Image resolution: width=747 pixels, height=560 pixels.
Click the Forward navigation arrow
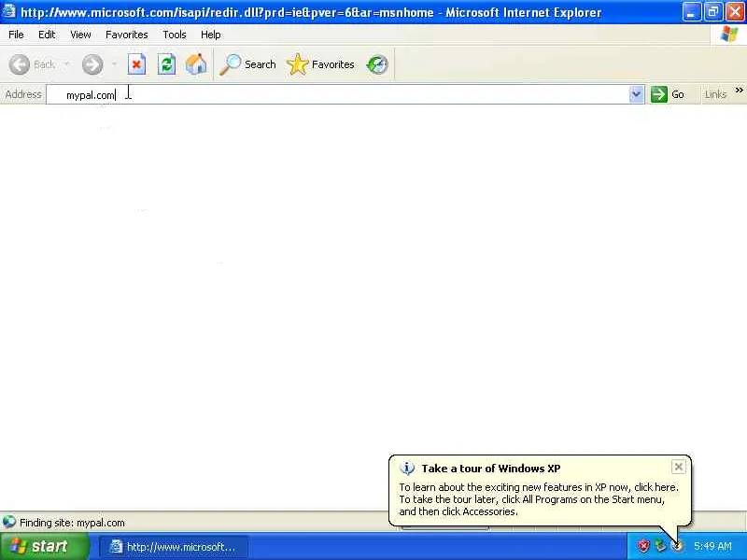92,64
